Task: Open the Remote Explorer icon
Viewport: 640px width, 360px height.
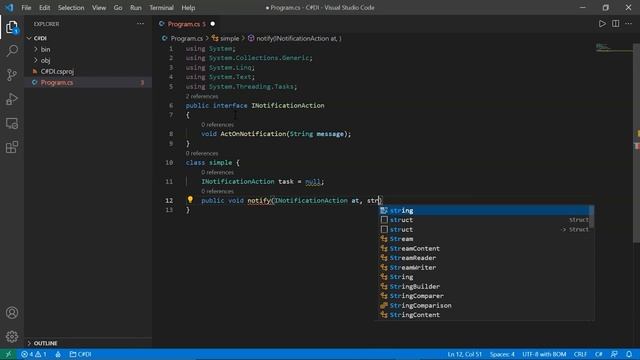Action: pyautogui.click(x=12, y=123)
